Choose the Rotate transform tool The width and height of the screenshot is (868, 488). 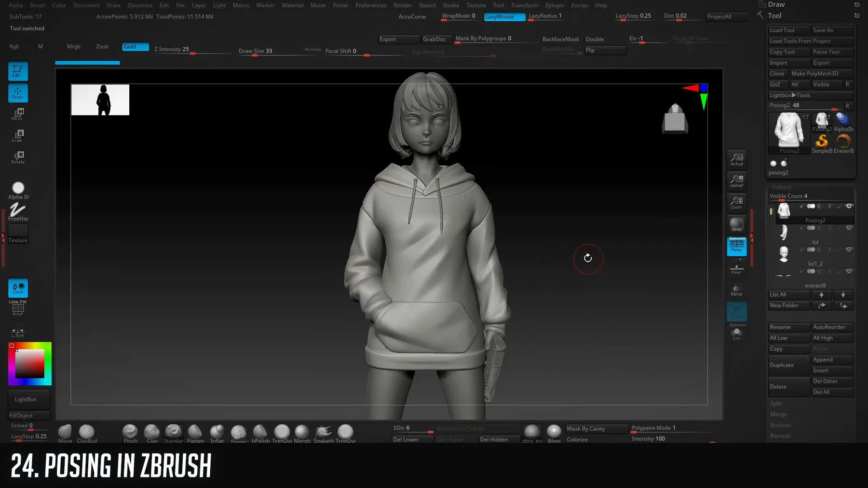point(18,158)
